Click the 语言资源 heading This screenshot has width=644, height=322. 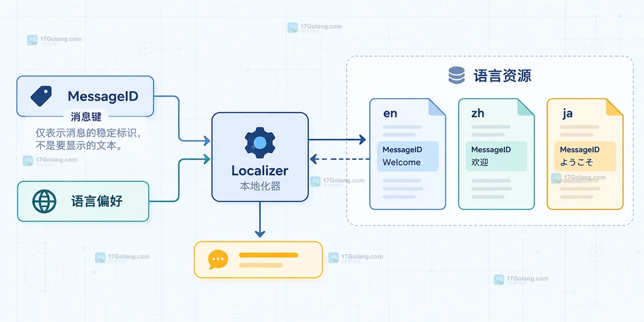(502, 76)
